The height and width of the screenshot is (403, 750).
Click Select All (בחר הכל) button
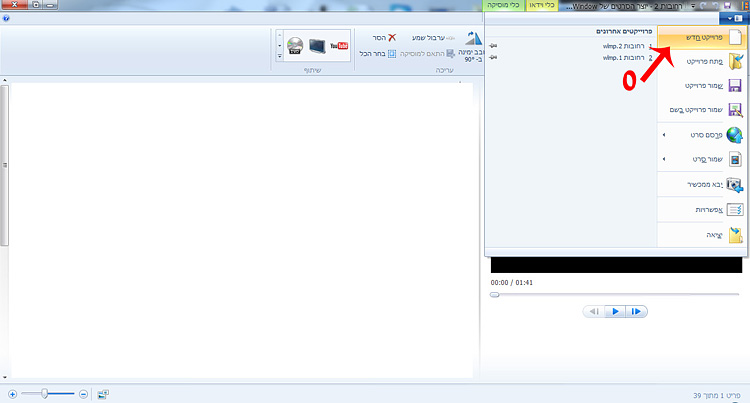378,53
